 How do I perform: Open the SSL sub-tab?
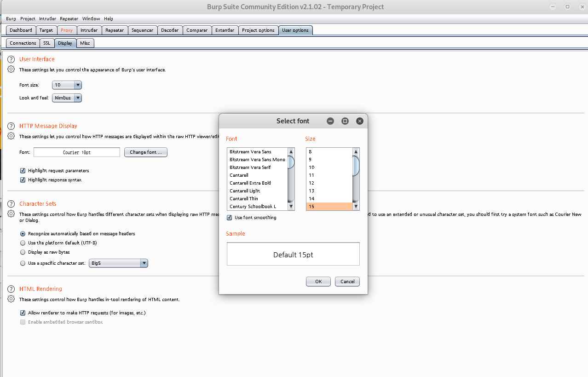pyautogui.click(x=47, y=43)
